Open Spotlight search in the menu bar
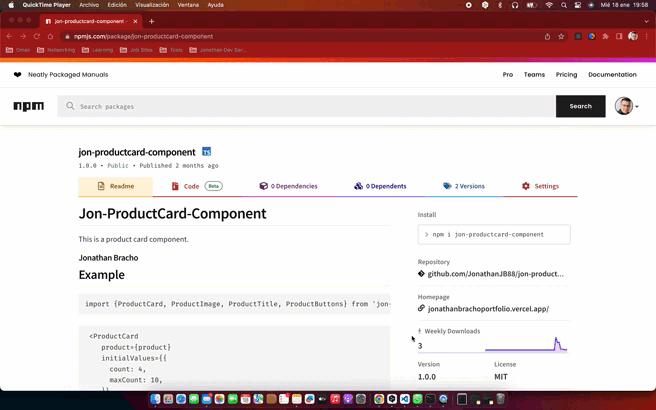 tap(564, 5)
